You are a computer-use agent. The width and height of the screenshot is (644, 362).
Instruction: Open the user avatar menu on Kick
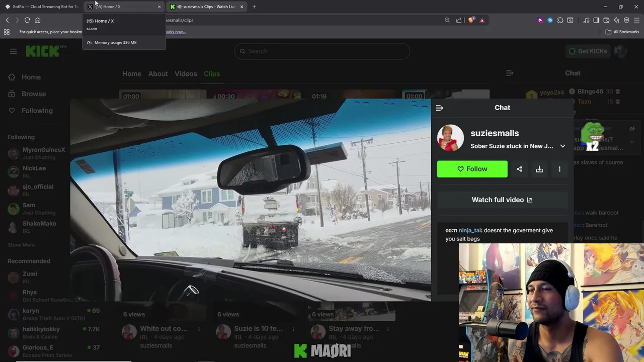(x=621, y=51)
